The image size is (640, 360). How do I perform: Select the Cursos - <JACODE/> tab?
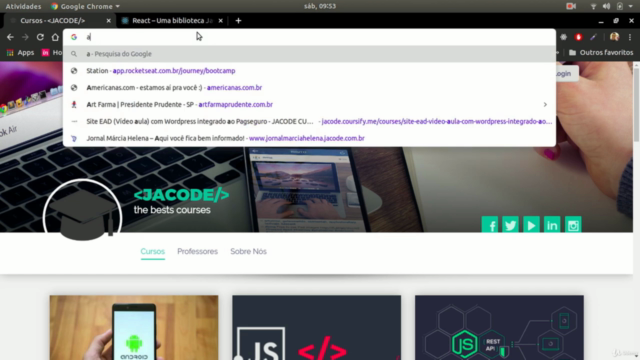(x=59, y=20)
